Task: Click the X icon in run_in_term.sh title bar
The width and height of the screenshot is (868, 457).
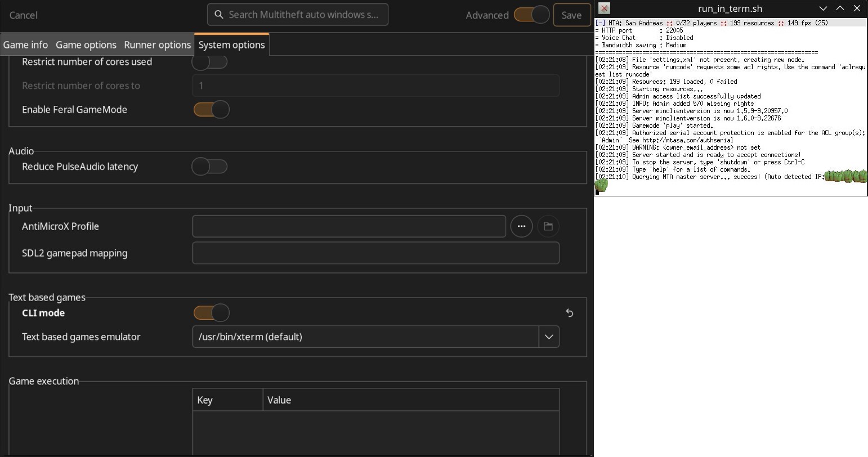Action: (x=604, y=8)
